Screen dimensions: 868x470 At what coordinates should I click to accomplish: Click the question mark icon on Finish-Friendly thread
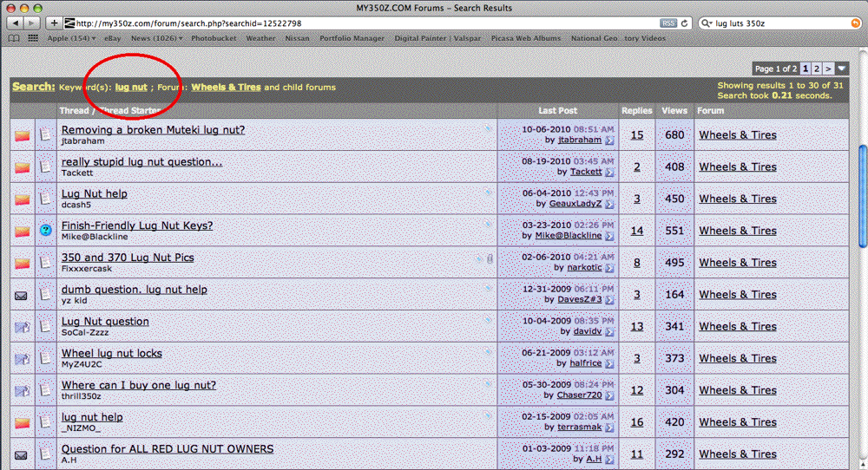coord(46,231)
